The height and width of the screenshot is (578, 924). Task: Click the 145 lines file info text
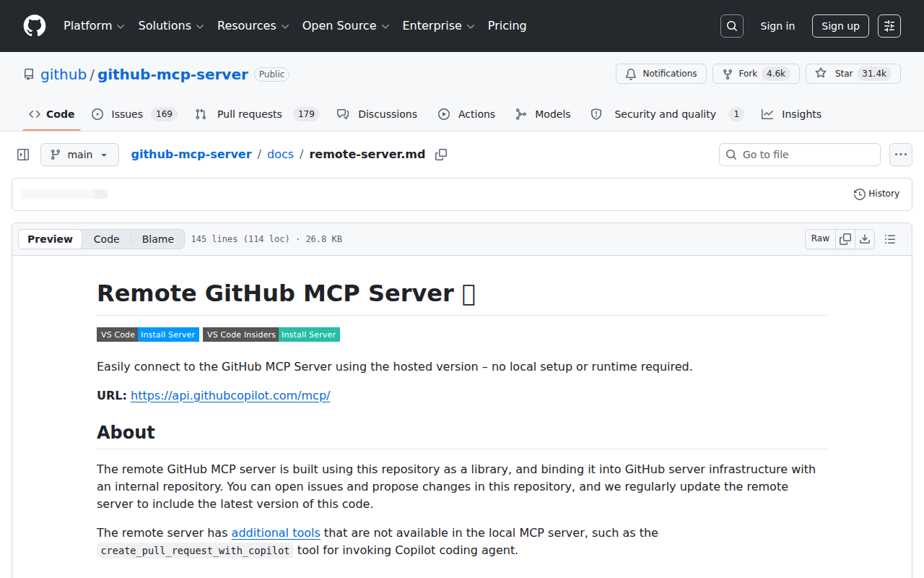point(266,239)
